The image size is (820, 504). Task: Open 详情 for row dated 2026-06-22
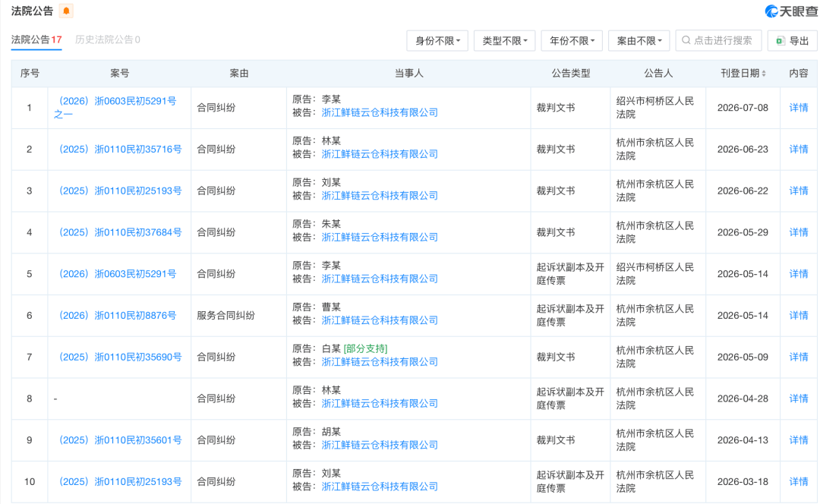799,191
